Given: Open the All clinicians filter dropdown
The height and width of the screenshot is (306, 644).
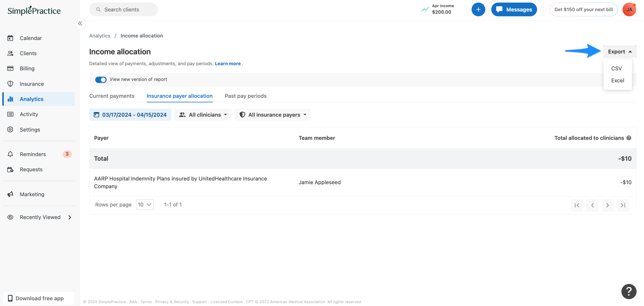Looking at the screenshot, I should tap(203, 115).
